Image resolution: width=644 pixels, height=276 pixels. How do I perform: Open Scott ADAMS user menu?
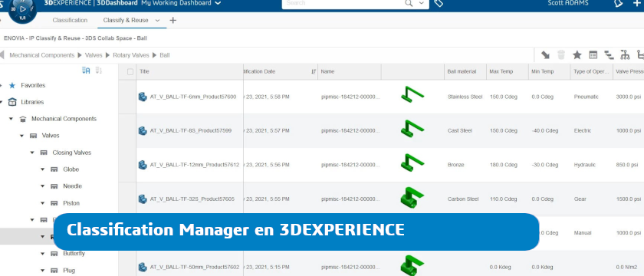click(568, 3)
